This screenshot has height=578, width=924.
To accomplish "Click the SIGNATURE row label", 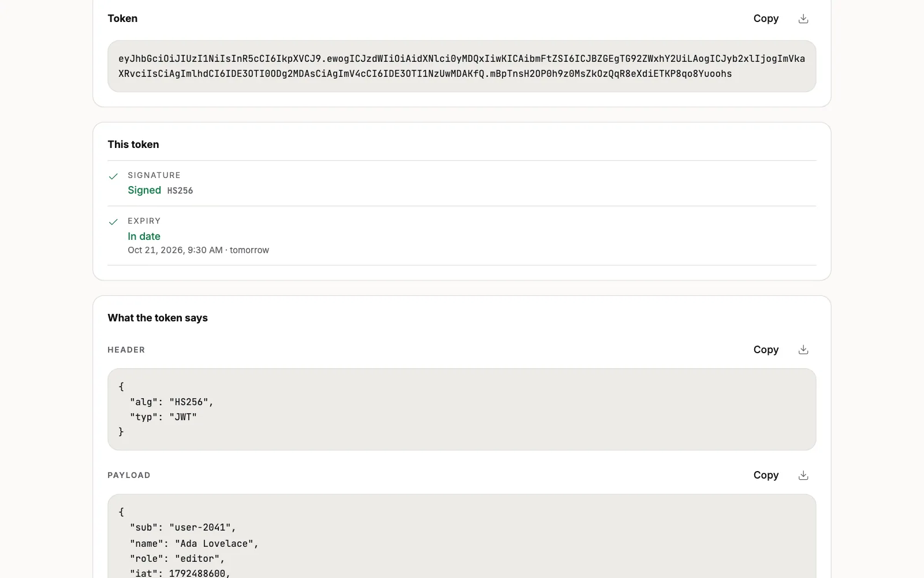I will [x=154, y=175].
